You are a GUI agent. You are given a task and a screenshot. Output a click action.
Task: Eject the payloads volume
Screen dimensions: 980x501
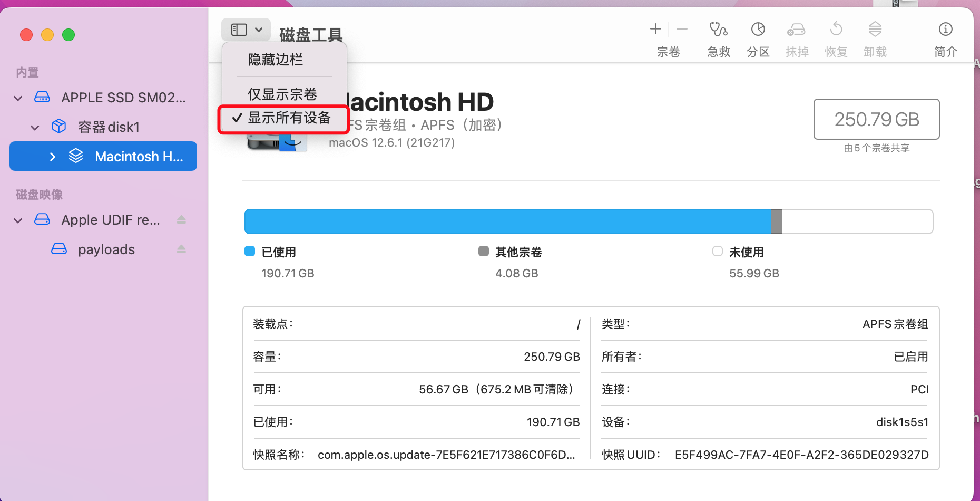click(181, 249)
